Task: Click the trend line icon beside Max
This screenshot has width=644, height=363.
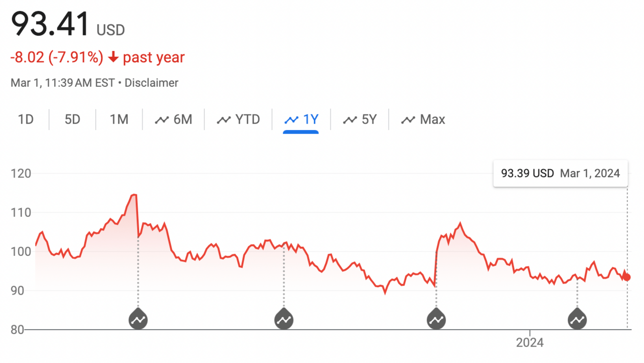Action: pyautogui.click(x=408, y=120)
